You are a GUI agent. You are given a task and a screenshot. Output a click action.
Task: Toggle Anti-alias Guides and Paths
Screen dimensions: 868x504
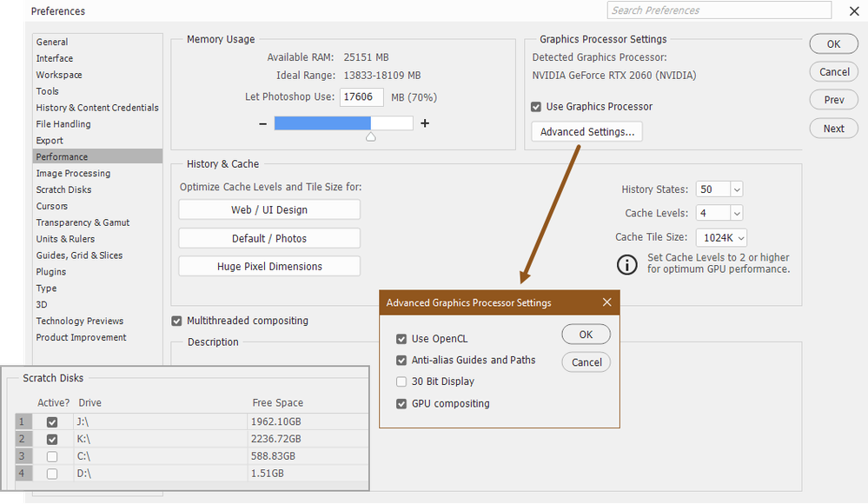coord(401,360)
